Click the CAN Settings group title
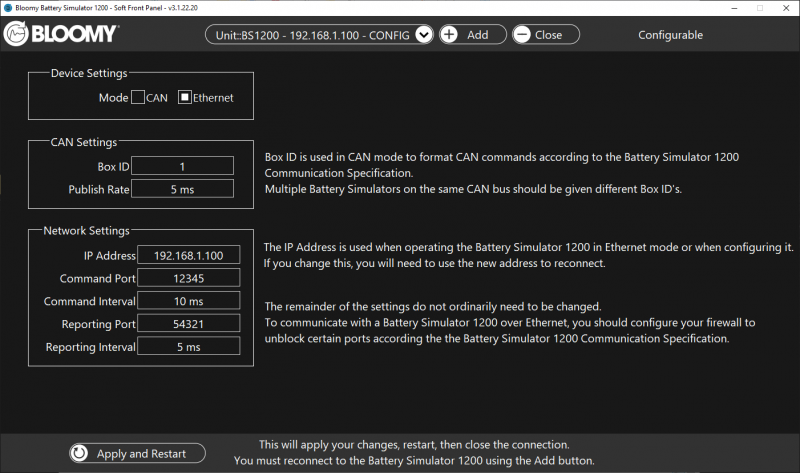800x473 pixels. click(84, 142)
